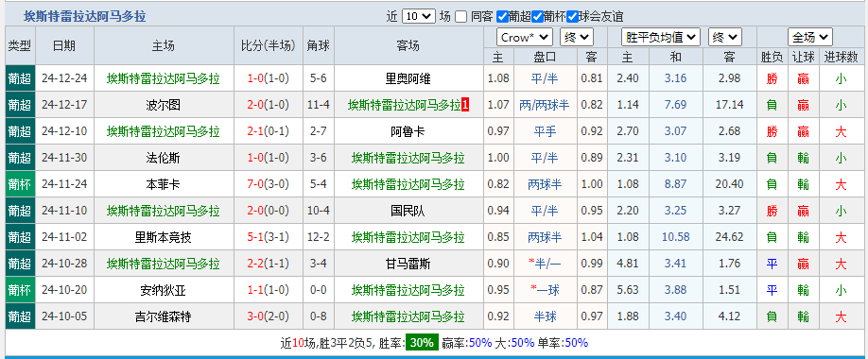
Task: Open away team 里奥阿维
Action: (x=408, y=78)
